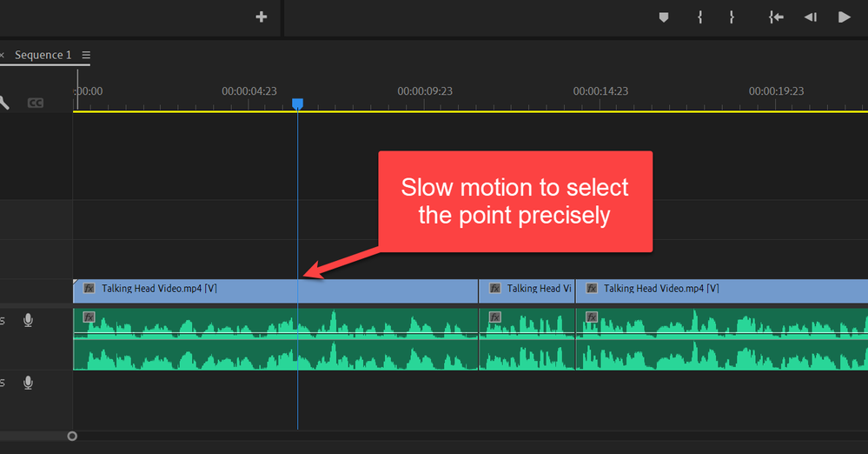This screenshot has height=454, width=868.
Task: Select the Sequence 1 tab
Action: click(43, 55)
